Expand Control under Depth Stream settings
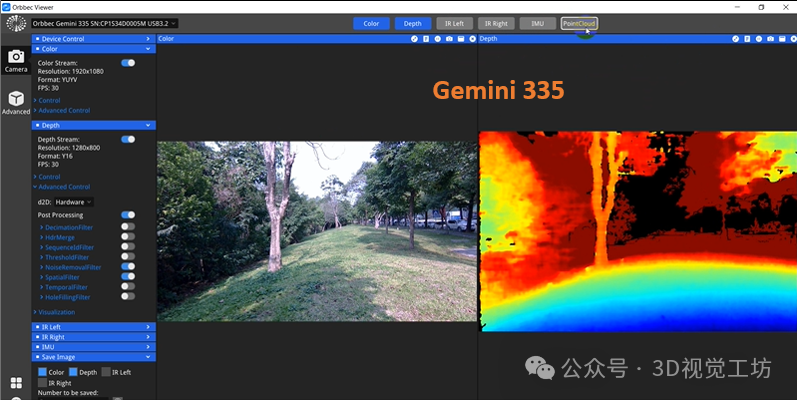 47,177
